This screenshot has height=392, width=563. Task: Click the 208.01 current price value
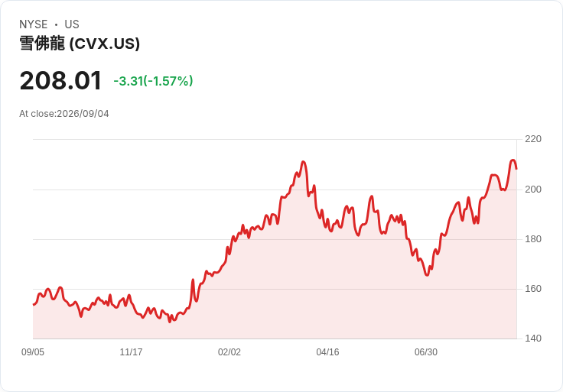[x=60, y=81]
